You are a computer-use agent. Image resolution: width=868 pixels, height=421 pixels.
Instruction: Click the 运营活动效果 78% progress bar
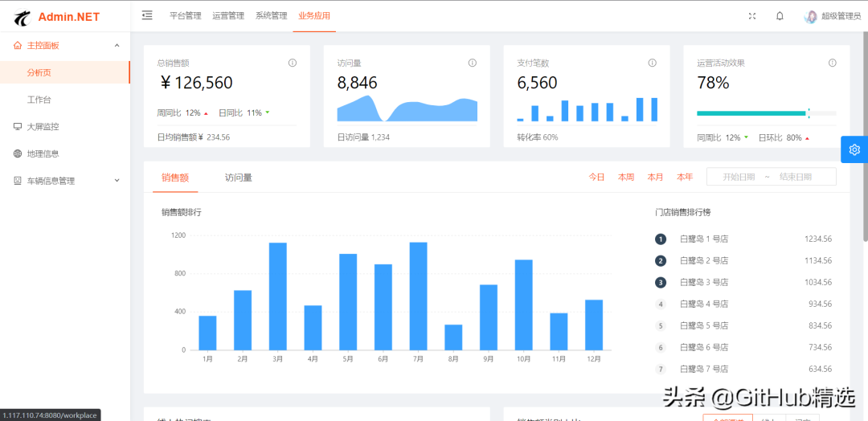pos(766,113)
